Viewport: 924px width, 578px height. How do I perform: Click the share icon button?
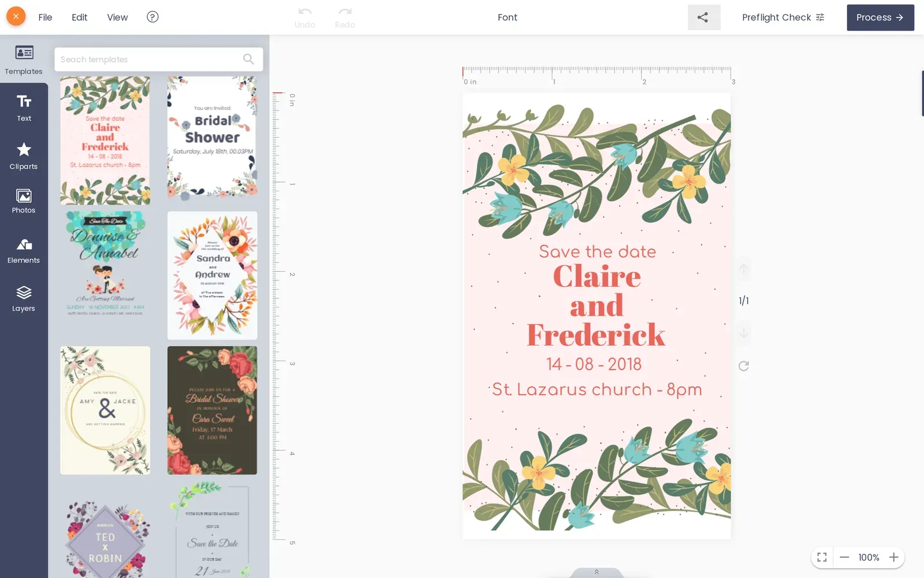(704, 17)
